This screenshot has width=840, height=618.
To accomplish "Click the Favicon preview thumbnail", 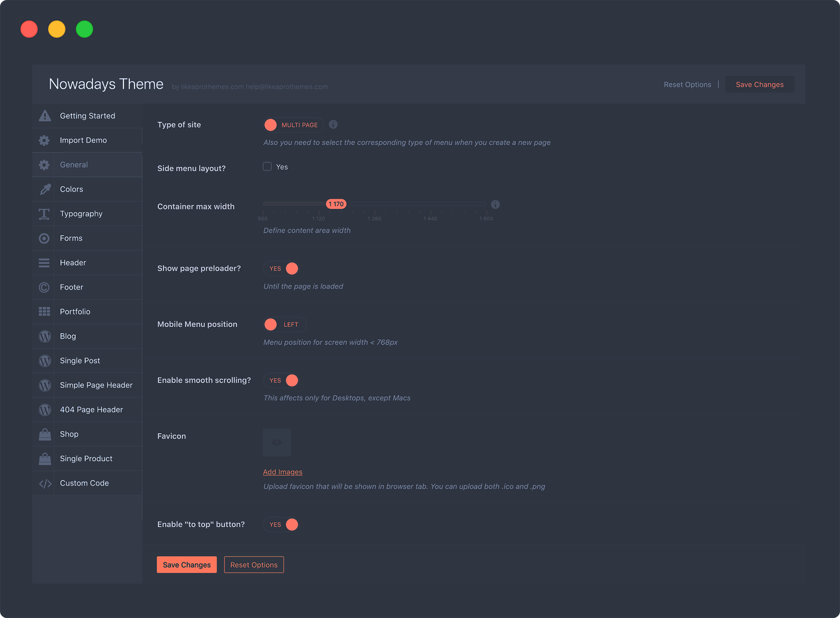I will point(276,442).
